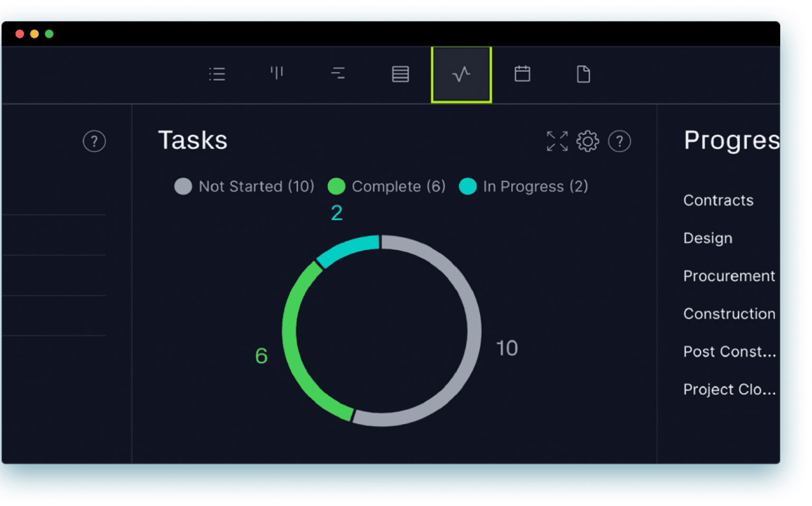Open the Tasks widget settings gear
The image size is (812, 506).
click(588, 141)
